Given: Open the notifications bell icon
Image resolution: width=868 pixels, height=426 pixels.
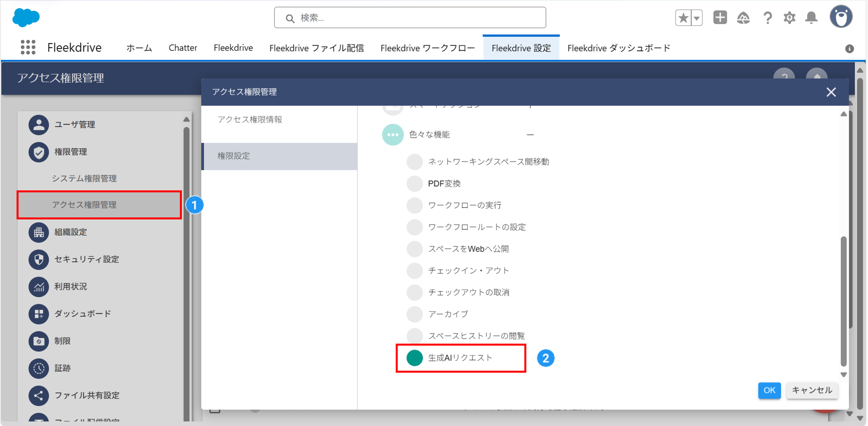Looking at the screenshot, I should 811,18.
